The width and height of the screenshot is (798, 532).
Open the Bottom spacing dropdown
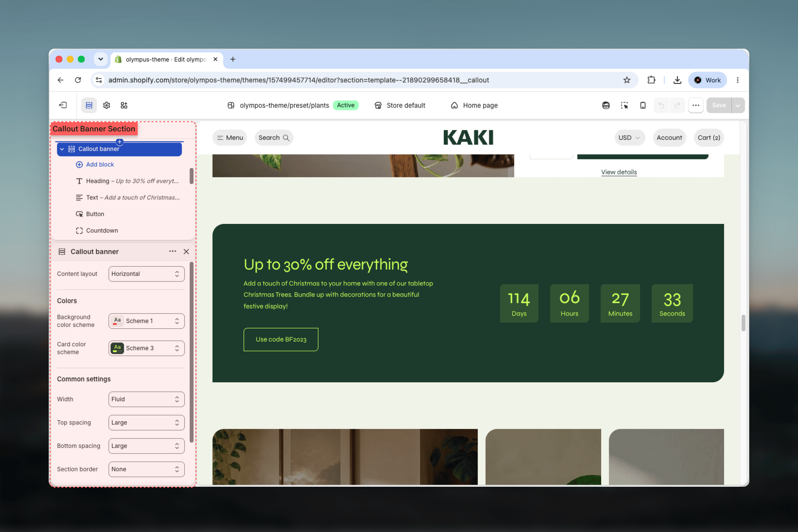pyautogui.click(x=146, y=446)
